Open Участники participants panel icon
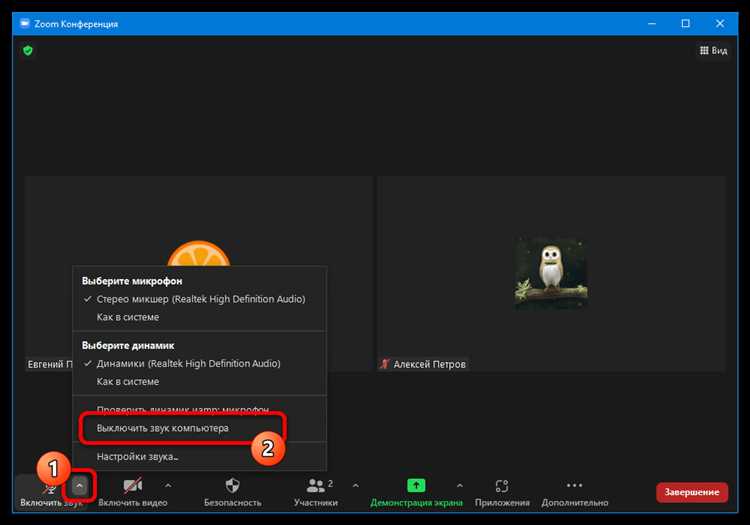 tap(316, 486)
